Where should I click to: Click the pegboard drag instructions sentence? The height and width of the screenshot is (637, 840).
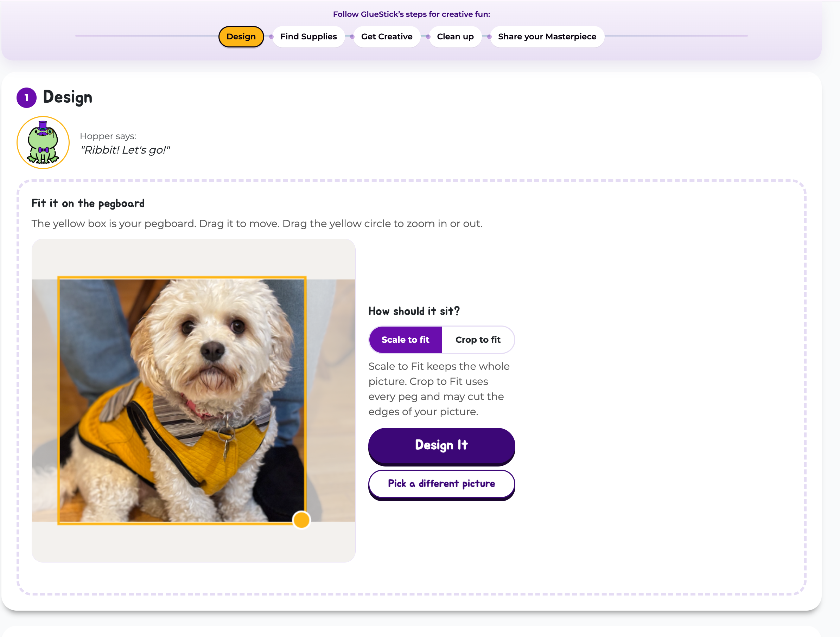tap(257, 223)
